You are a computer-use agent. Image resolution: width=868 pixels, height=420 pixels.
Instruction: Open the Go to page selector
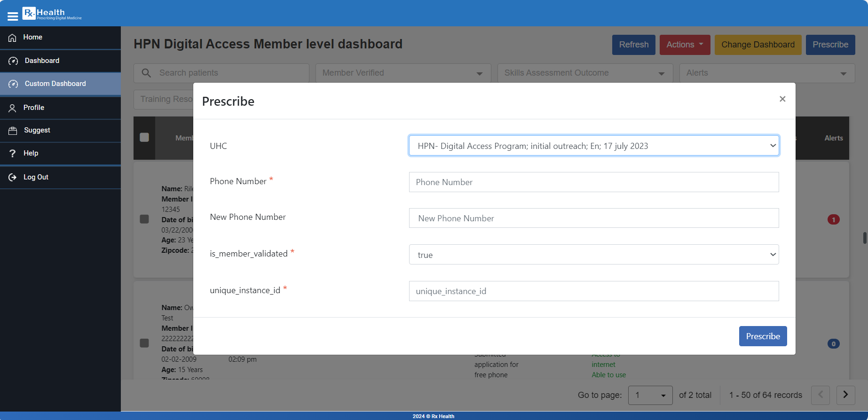click(651, 395)
